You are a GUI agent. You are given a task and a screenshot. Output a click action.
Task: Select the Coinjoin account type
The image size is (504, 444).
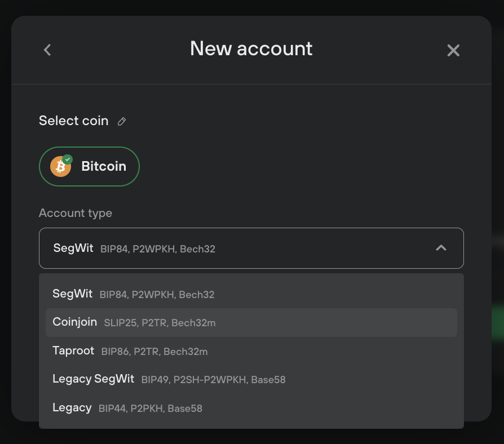click(251, 322)
